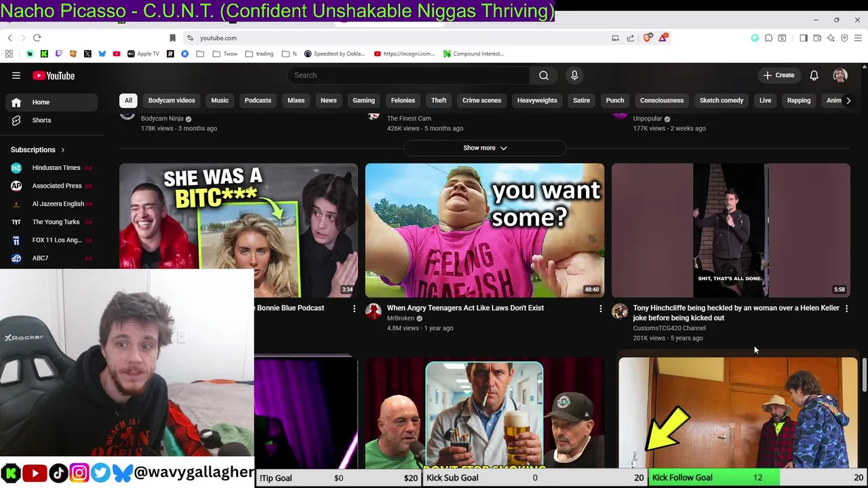This screenshot has width=868, height=488.
Task: Go to YouTube home via the logo
Action: (x=54, y=75)
